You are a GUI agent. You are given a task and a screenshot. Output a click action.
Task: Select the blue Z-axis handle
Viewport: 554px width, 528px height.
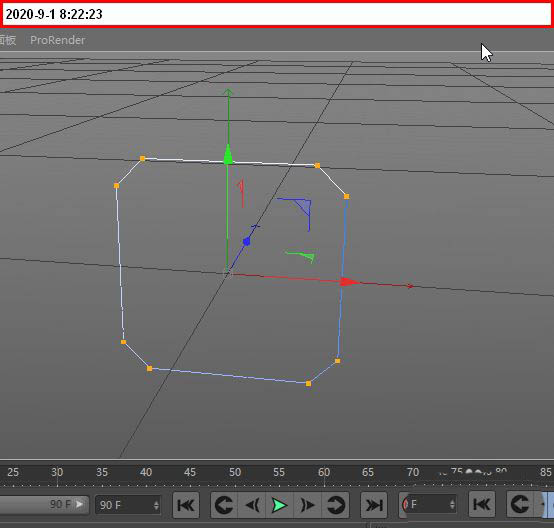point(247,242)
